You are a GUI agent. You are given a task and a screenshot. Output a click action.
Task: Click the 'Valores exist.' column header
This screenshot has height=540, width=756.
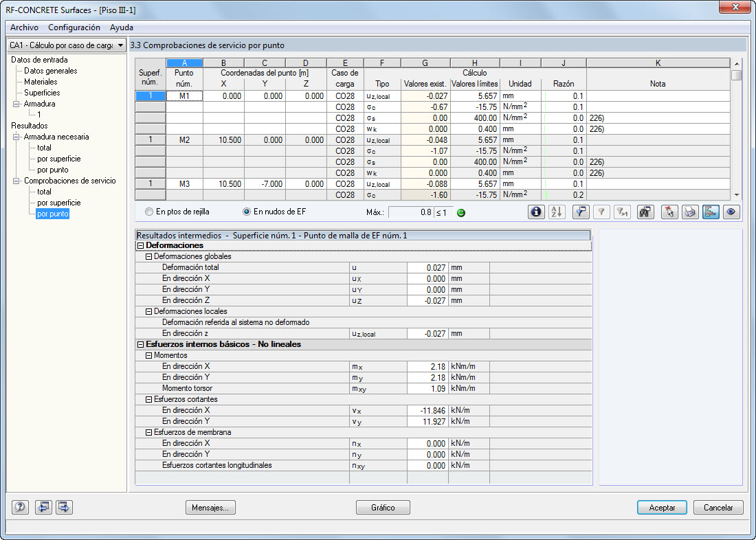[x=425, y=84]
